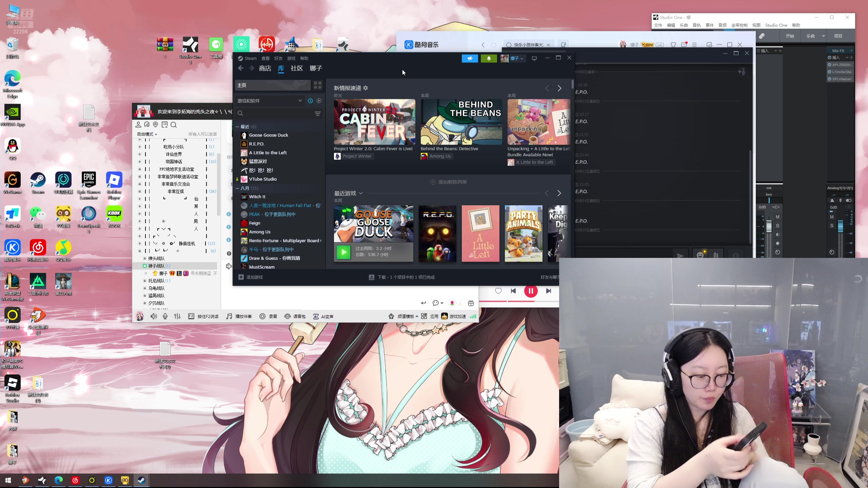The height and width of the screenshot is (488, 868).
Task: Click 频道模板 in YY bottom toolbar
Action: tap(403, 316)
